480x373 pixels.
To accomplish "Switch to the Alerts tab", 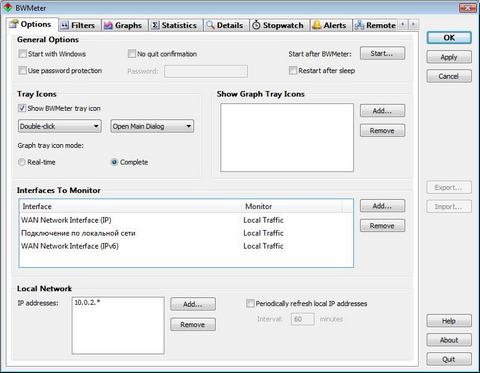I will pyautogui.click(x=331, y=25).
